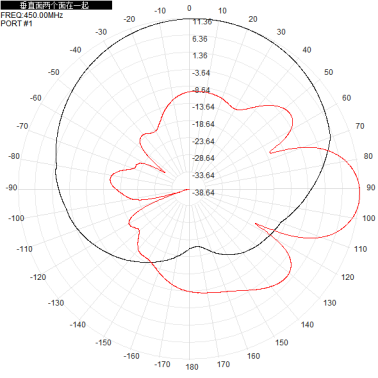
Task: Click the -130 degree angle label
Action: 56,303
